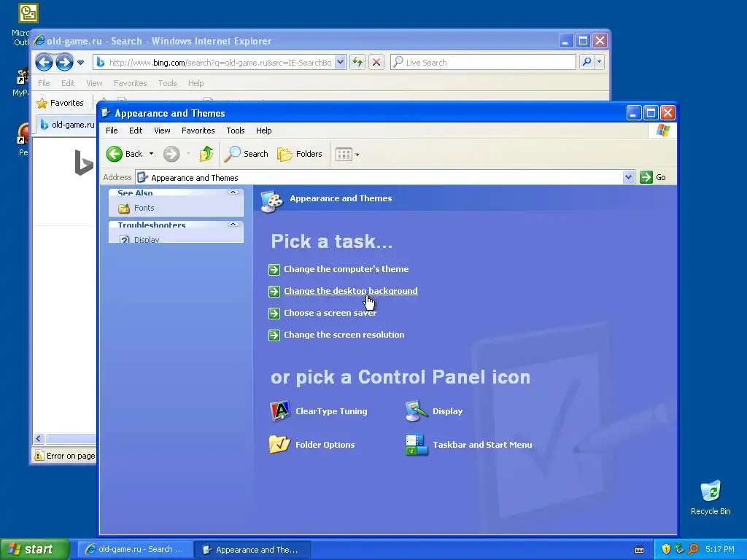Open File menu in Appearance and Themes

(112, 131)
